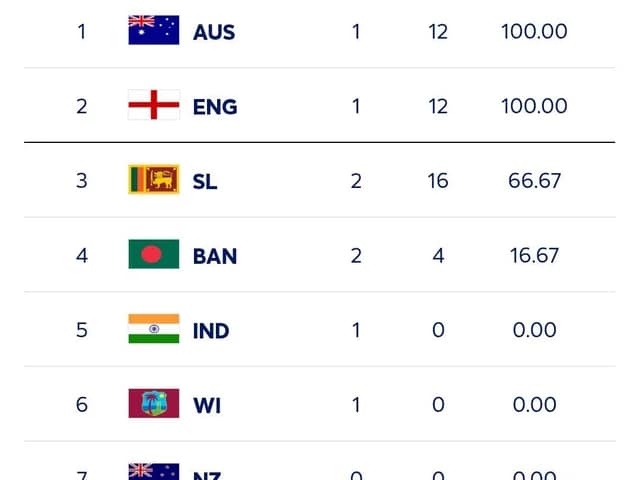The image size is (640, 480).
Task: Select the SL team label
Action: pyautogui.click(x=205, y=181)
